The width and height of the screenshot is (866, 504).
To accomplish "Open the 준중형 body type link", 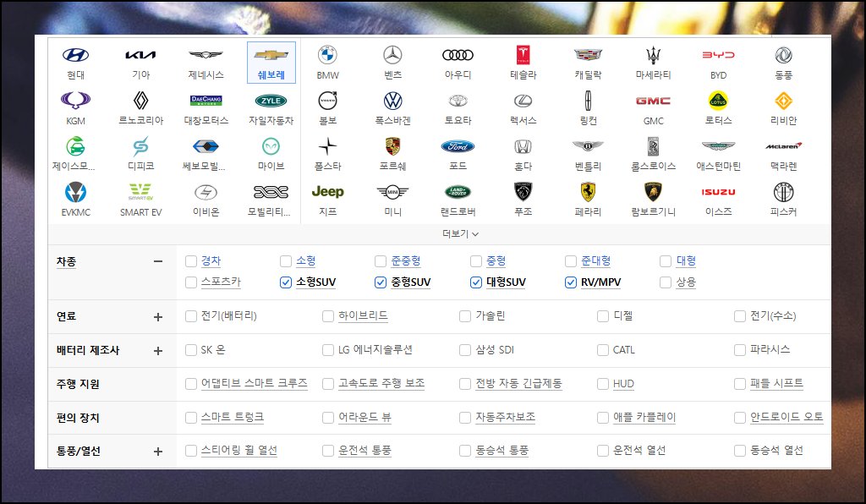I will pos(406,260).
